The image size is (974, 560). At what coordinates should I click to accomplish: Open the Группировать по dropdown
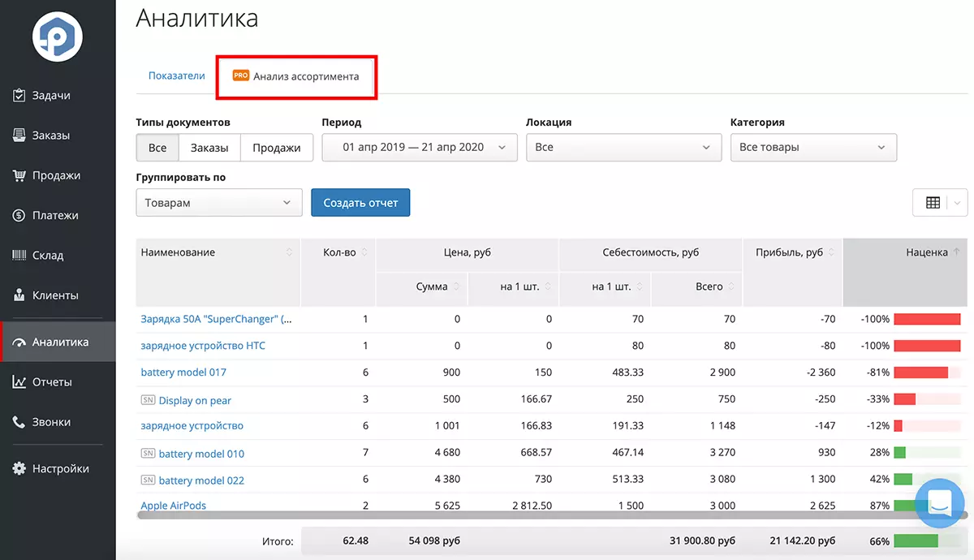(219, 203)
